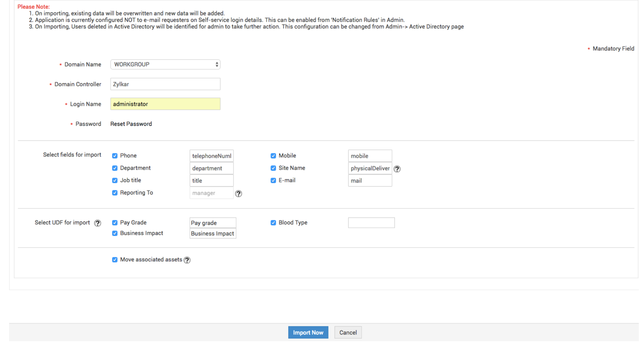Image resolution: width=644 pixels, height=343 pixels.
Task: Uncheck Move associated assets option
Action: point(115,260)
